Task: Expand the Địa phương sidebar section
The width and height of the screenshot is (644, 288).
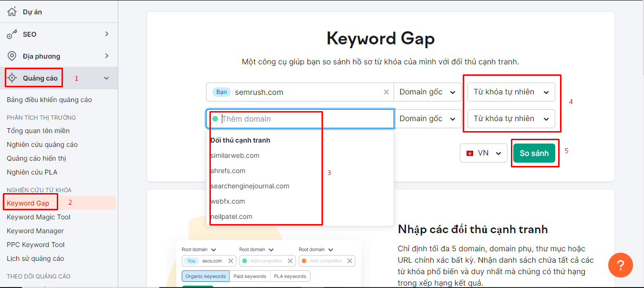Action: (107, 56)
